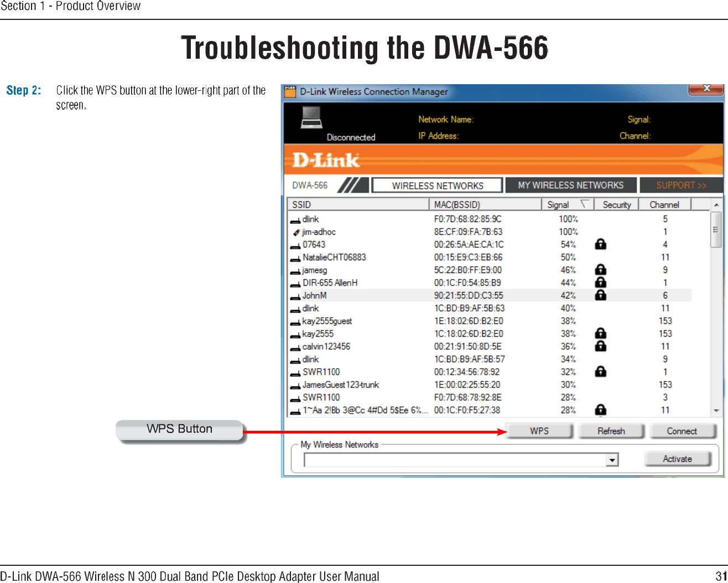Click the ad-hoc icon beside jim-adhoc
The image size is (728, 583).
[297, 233]
